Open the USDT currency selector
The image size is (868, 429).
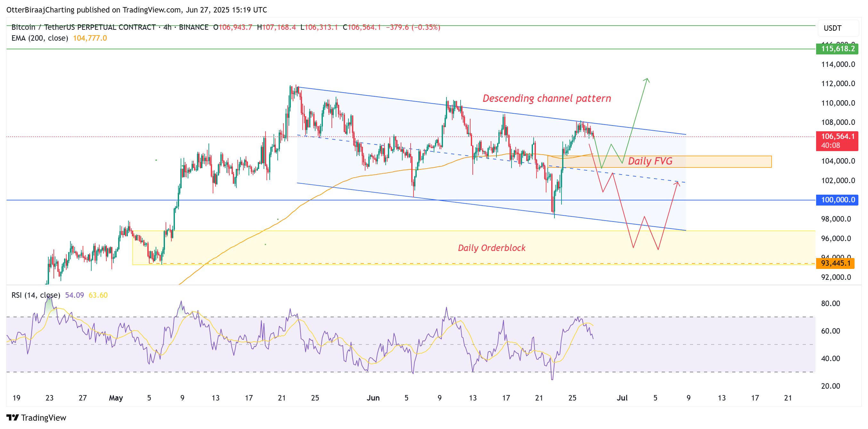coord(833,28)
